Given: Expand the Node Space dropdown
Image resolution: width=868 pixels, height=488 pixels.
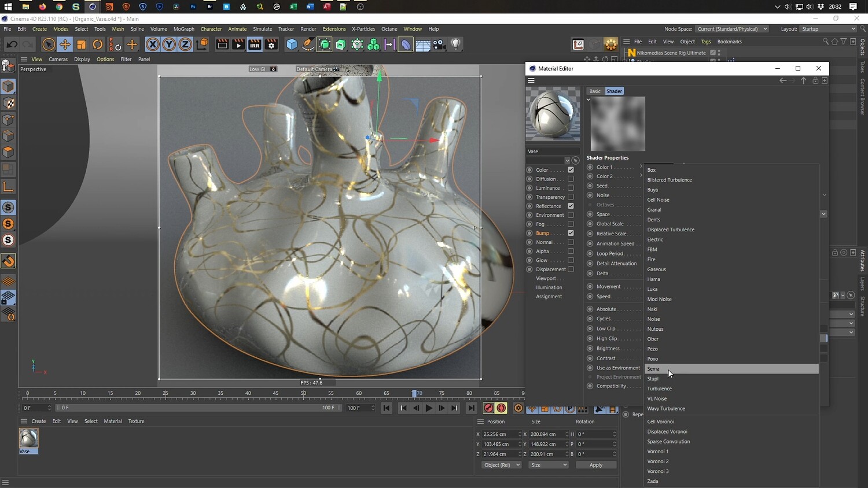Looking at the screenshot, I should [732, 29].
